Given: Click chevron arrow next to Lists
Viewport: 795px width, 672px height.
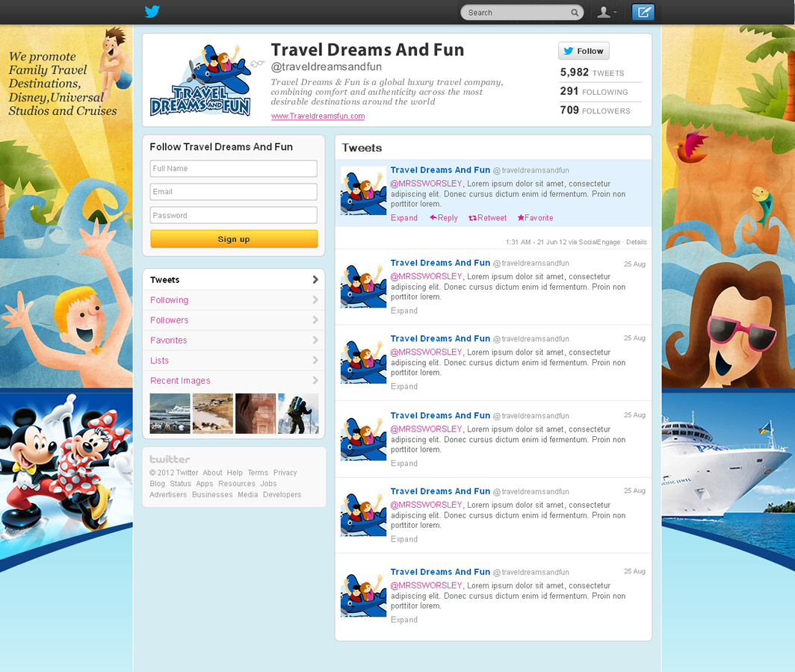Looking at the screenshot, I should [x=315, y=361].
